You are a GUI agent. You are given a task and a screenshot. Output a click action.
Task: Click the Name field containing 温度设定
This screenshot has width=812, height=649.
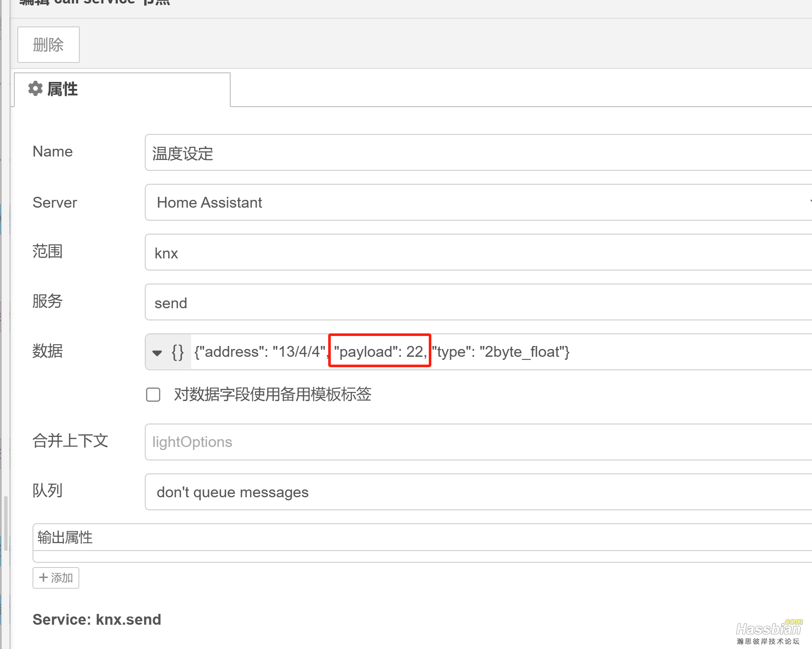478,153
